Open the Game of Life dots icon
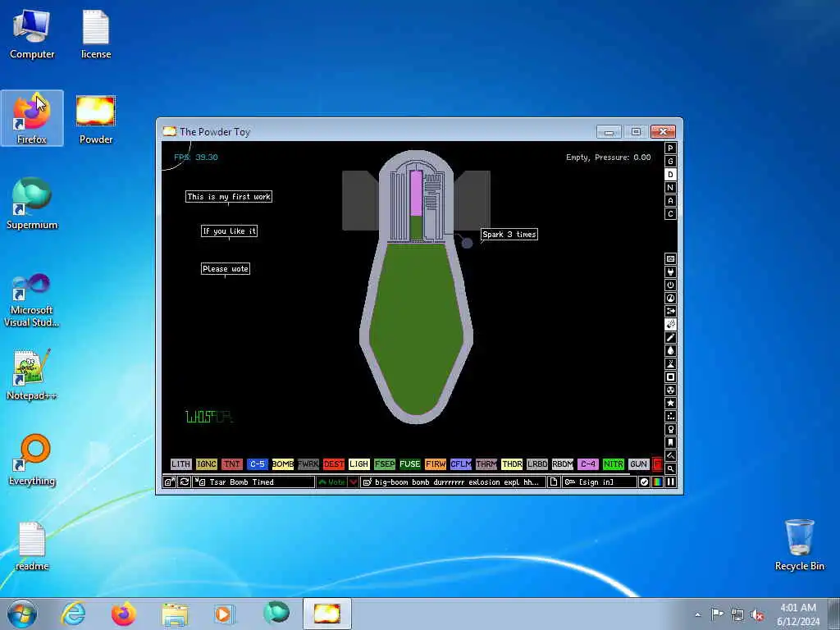Image resolution: width=840 pixels, height=630 pixels. pyautogui.click(x=670, y=416)
